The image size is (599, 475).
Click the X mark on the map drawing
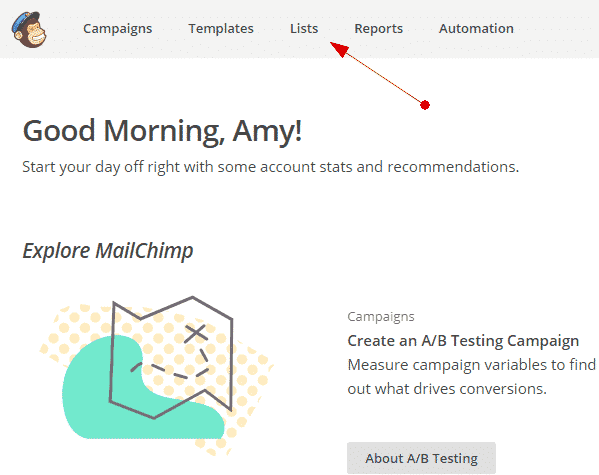(196, 333)
